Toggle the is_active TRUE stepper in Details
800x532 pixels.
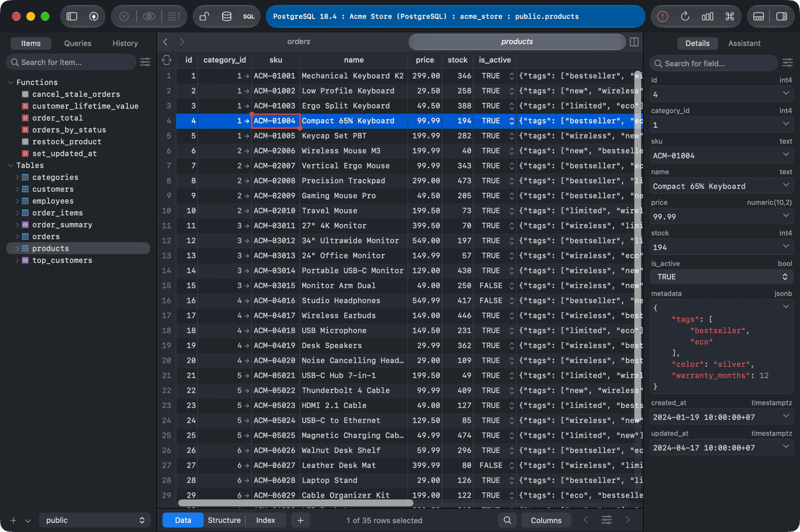click(785, 277)
